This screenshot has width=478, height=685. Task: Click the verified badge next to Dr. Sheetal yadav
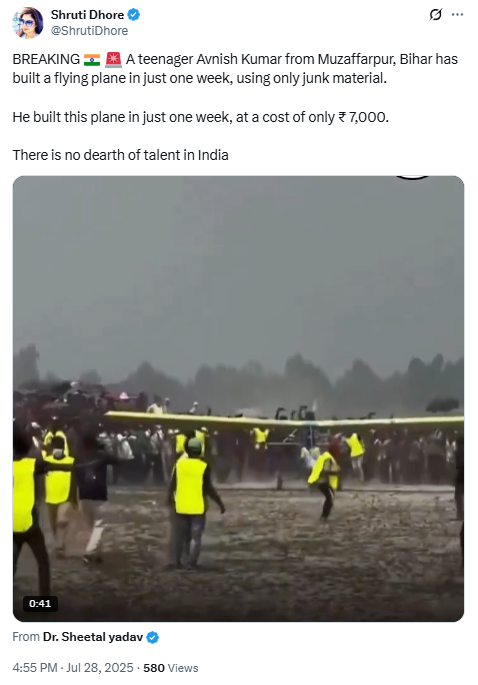152,637
